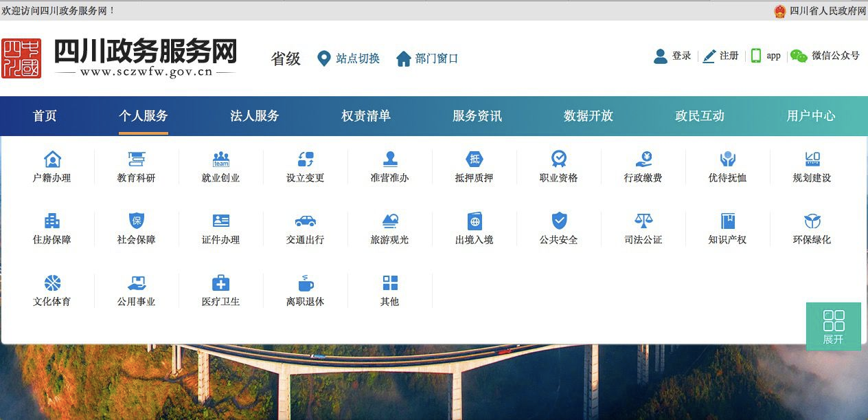
Task: Open the 知识产权 book icon
Action: click(728, 221)
